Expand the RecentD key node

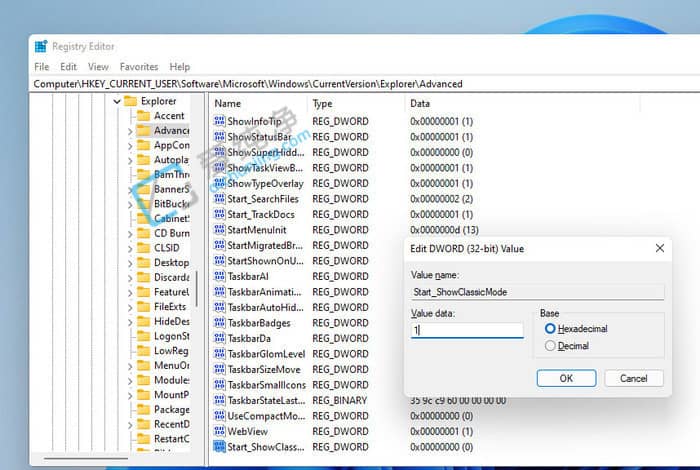130,424
